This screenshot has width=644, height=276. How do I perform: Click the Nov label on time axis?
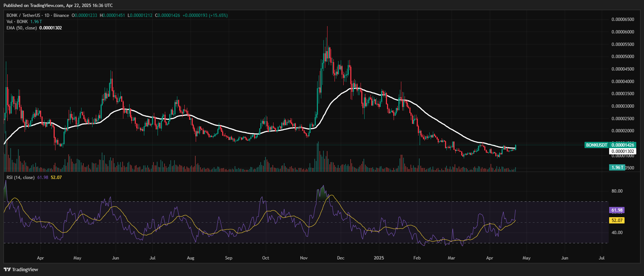(x=304, y=258)
